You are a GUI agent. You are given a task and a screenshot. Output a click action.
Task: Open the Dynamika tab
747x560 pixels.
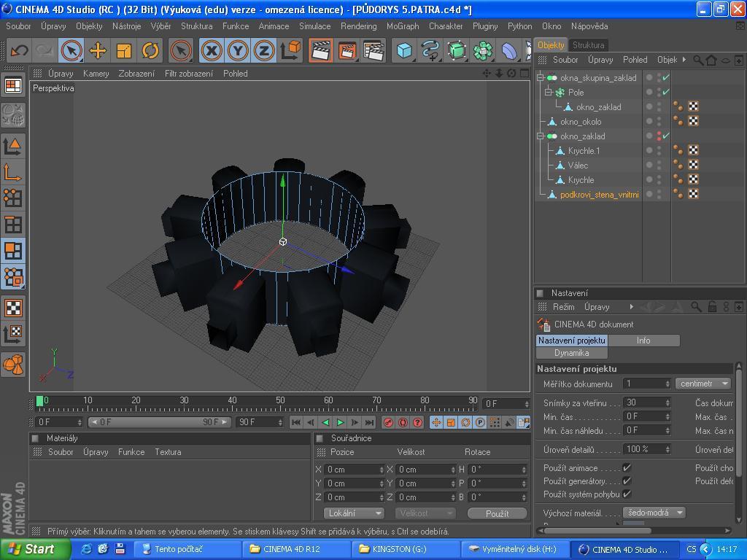(571, 353)
